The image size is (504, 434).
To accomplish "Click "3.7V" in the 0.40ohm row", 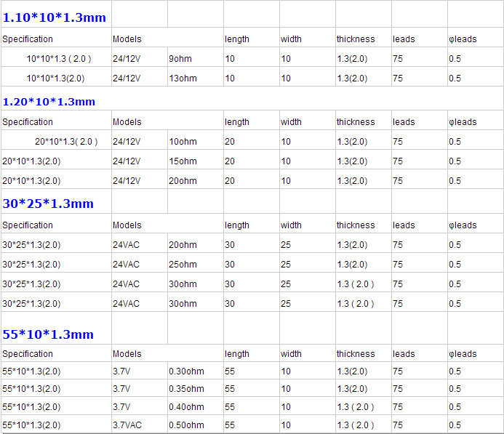I will pos(121,407).
